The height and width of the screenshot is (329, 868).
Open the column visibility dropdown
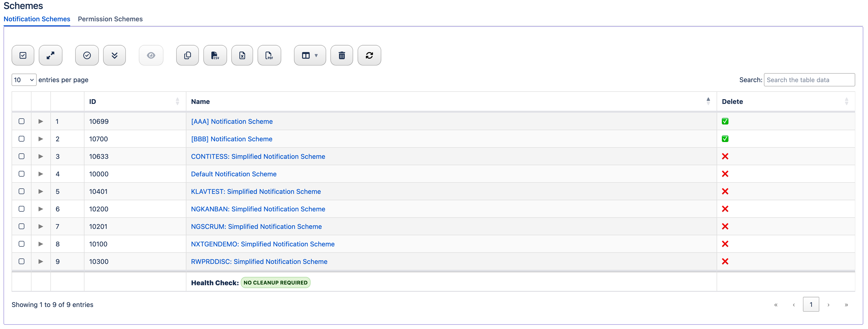pos(309,55)
